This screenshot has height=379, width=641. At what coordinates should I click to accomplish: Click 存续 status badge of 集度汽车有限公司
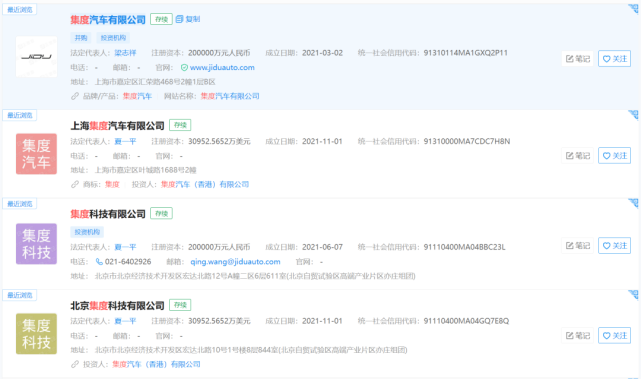pos(161,19)
